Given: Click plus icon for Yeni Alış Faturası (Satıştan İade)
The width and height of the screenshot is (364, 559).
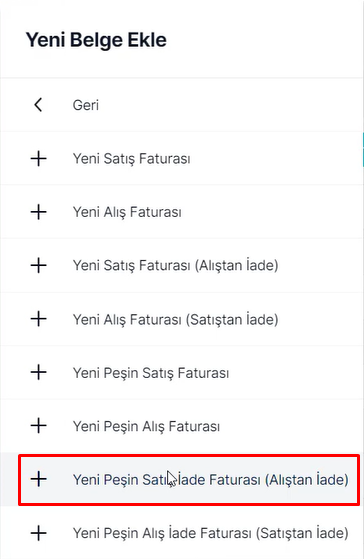Looking at the screenshot, I should tap(39, 319).
